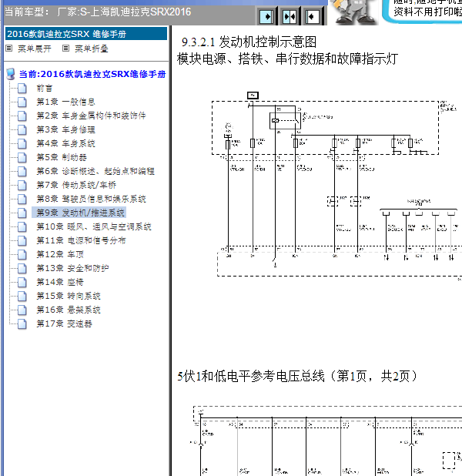Click the page icon next to 第16章 悬架系统
The height and width of the screenshot is (476, 462).
click(x=22, y=310)
